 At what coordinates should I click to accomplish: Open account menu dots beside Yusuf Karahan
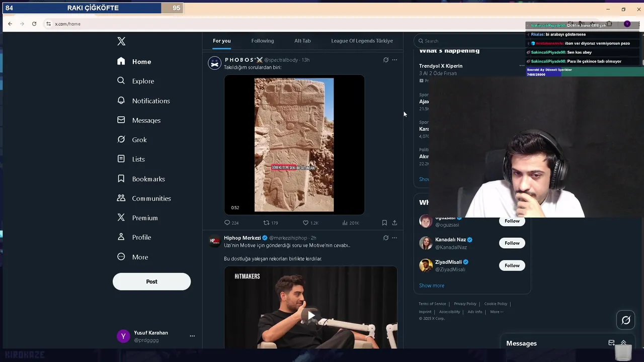(192, 336)
